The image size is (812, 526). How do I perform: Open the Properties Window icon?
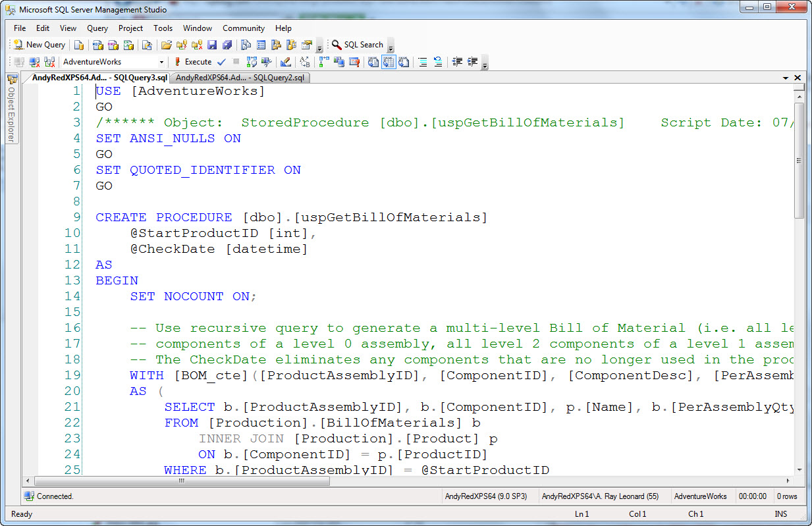[308, 45]
